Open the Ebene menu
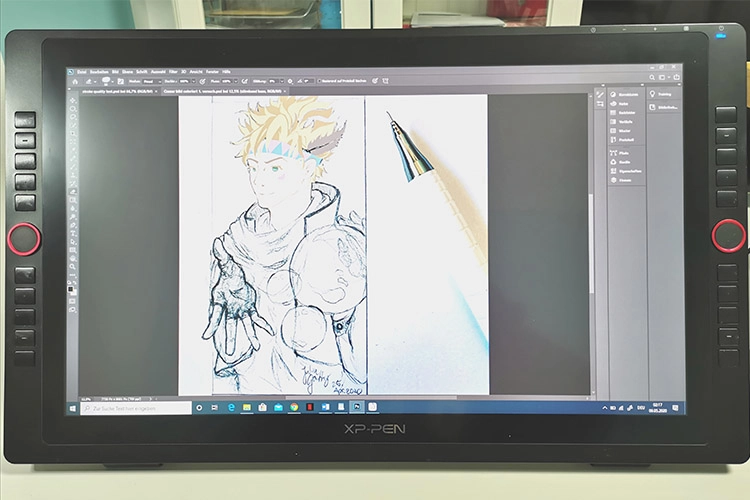The image size is (750, 500). [x=127, y=72]
